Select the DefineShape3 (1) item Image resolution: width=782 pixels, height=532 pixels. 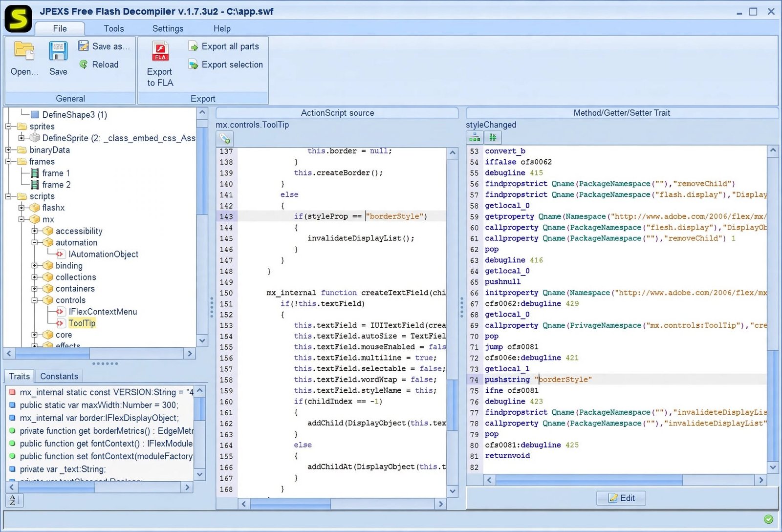point(68,115)
